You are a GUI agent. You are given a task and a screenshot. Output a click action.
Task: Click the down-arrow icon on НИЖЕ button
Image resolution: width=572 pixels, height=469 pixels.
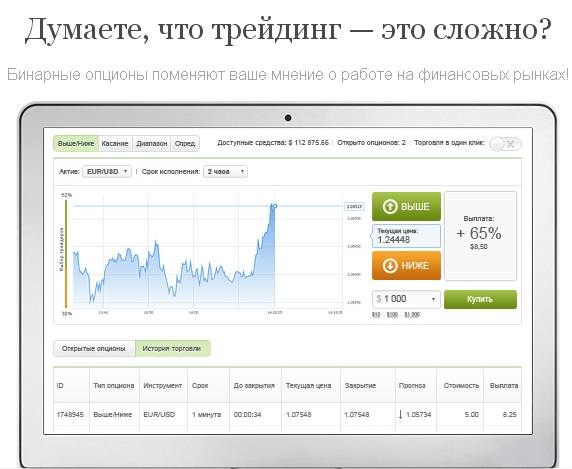[x=390, y=265]
